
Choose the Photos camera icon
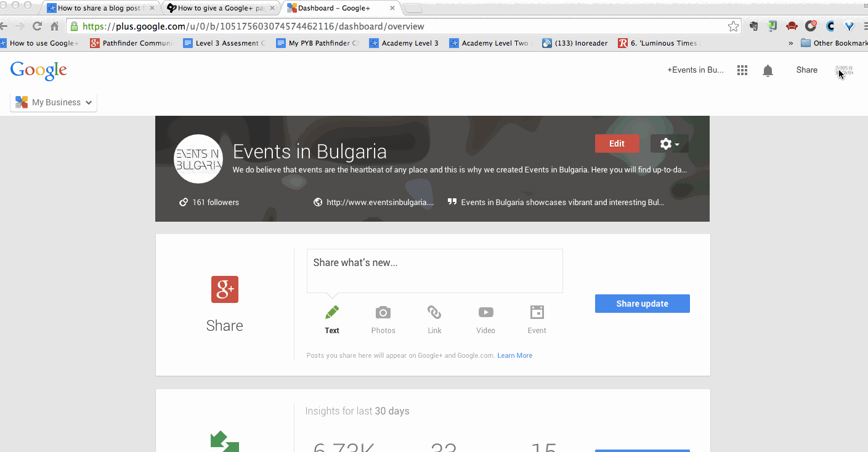pyautogui.click(x=383, y=312)
